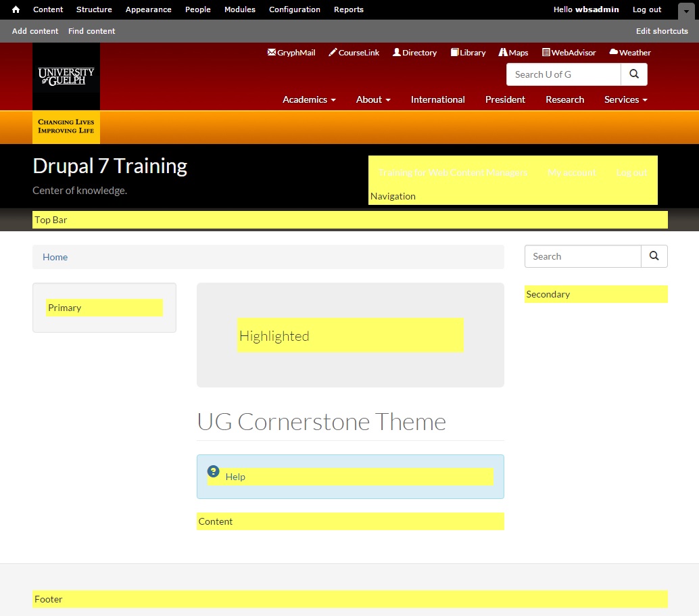Viewport: 699px width, 616px height.
Task: Click the Search U of G field
Action: (563, 74)
